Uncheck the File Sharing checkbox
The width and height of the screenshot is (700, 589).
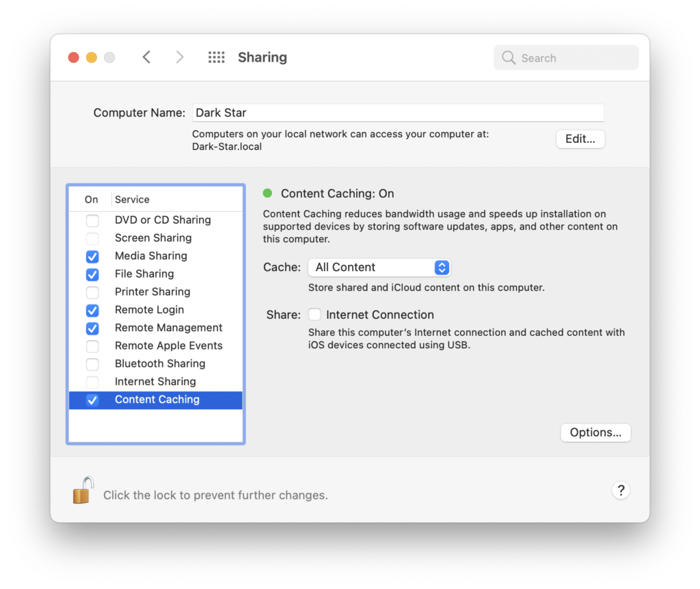coord(92,274)
